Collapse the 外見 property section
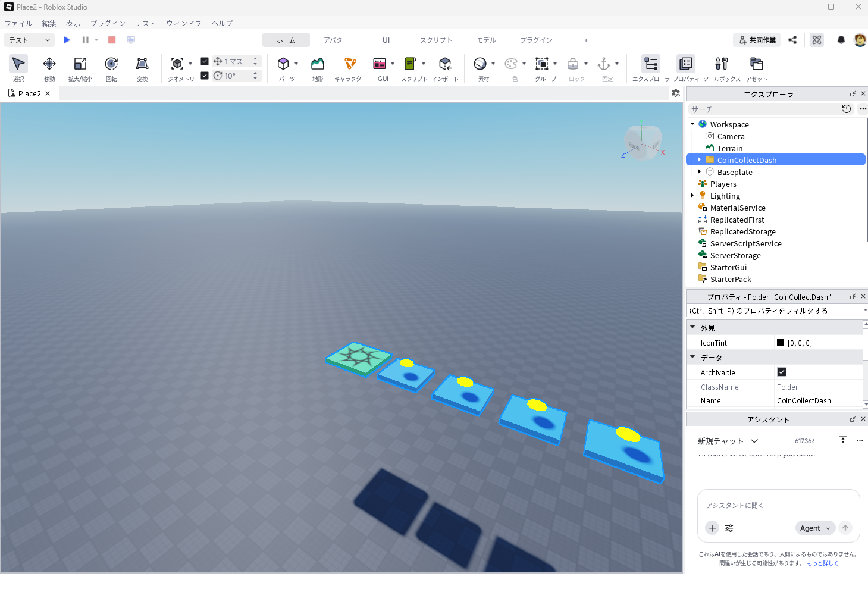 (692, 328)
